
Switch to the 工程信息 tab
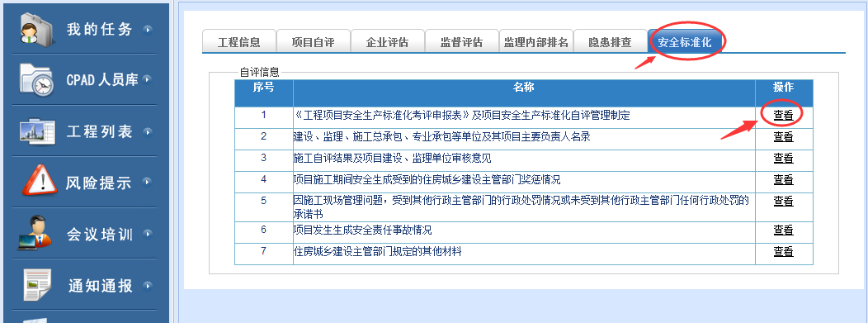coord(239,41)
